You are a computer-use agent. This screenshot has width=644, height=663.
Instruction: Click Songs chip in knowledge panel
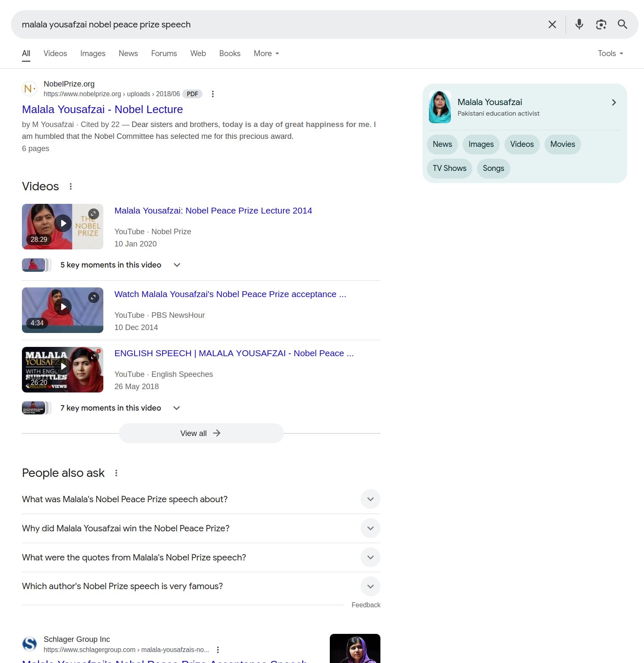point(493,168)
